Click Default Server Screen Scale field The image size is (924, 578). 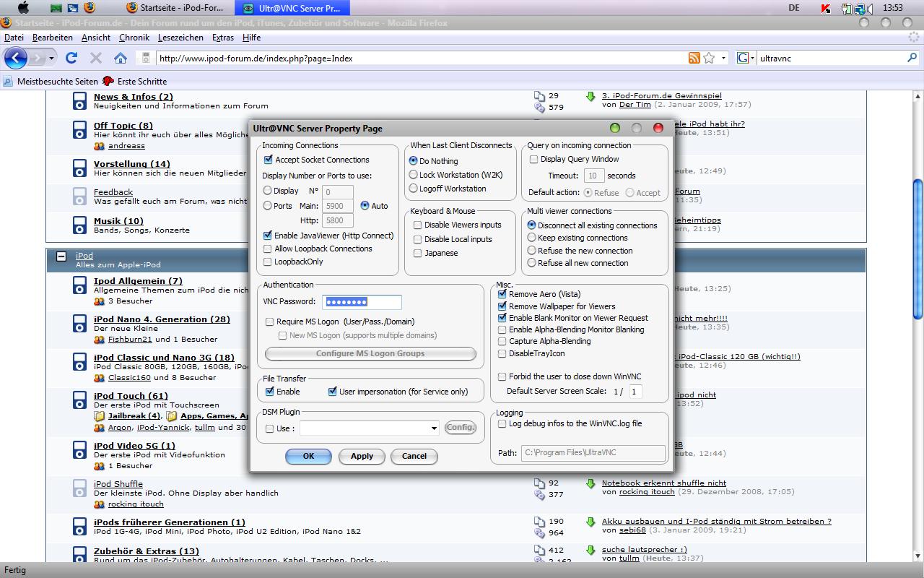pyautogui.click(x=635, y=392)
